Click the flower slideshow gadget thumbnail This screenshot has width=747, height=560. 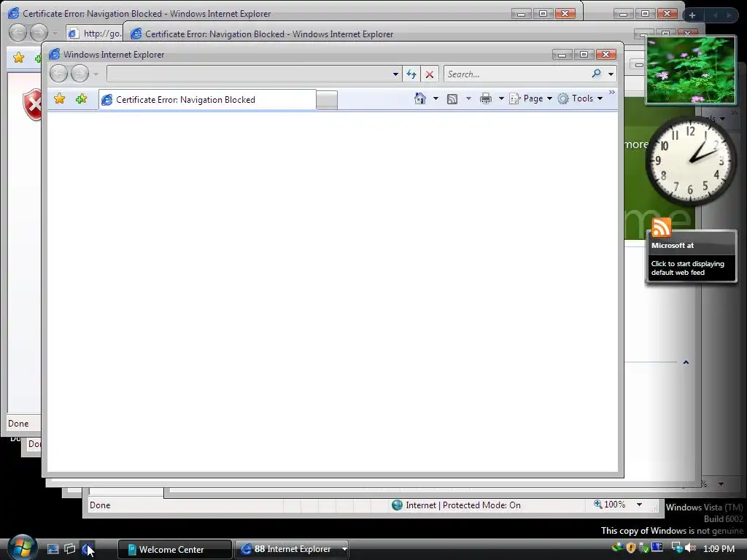[x=691, y=69]
